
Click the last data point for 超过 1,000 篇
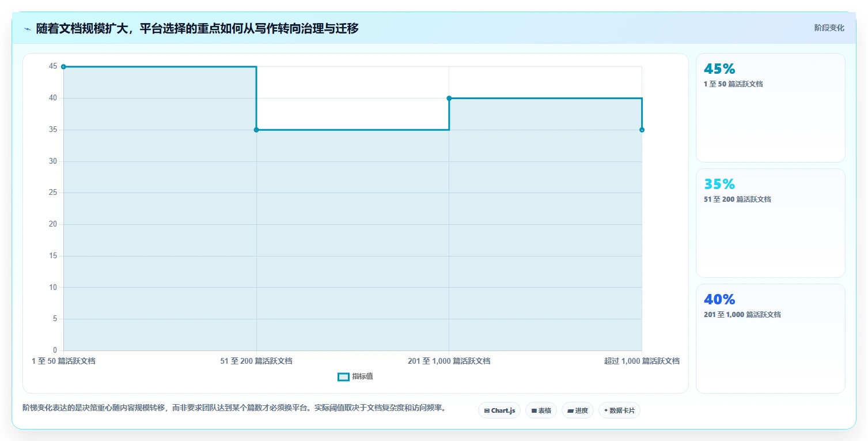(x=642, y=130)
